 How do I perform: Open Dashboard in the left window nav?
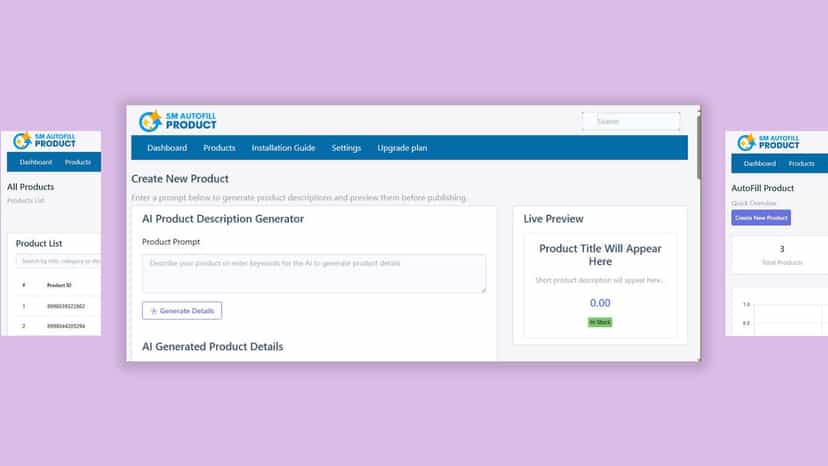click(x=36, y=162)
